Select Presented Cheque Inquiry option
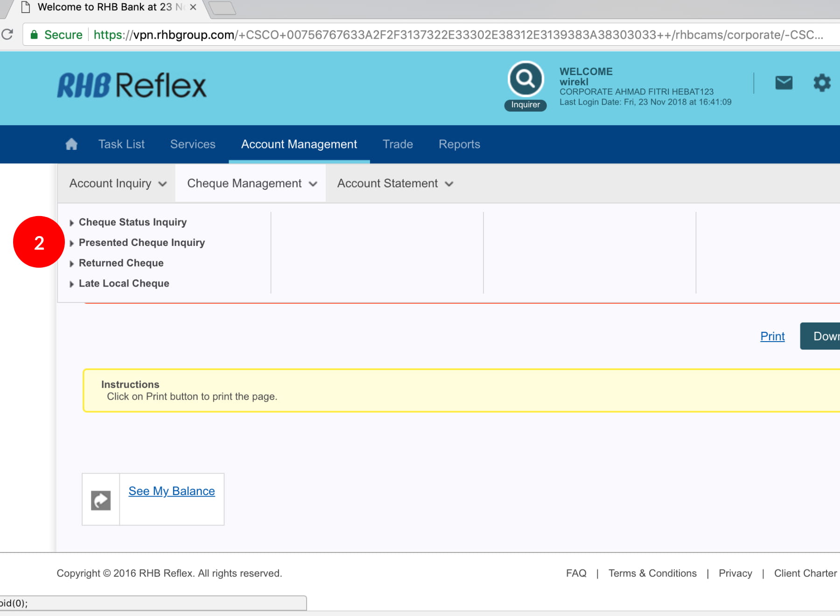Image resolution: width=840 pixels, height=616 pixels. click(141, 243)
